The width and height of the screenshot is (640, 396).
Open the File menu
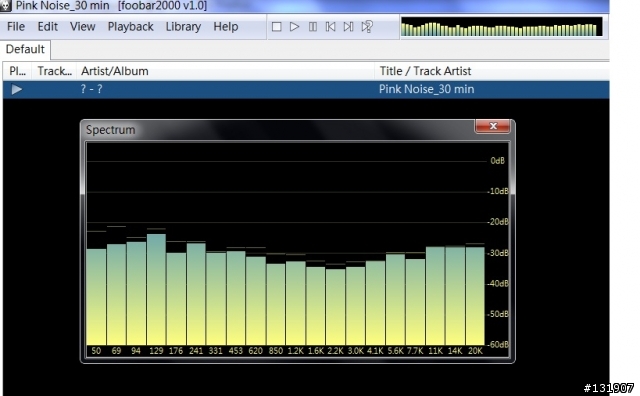16,27
